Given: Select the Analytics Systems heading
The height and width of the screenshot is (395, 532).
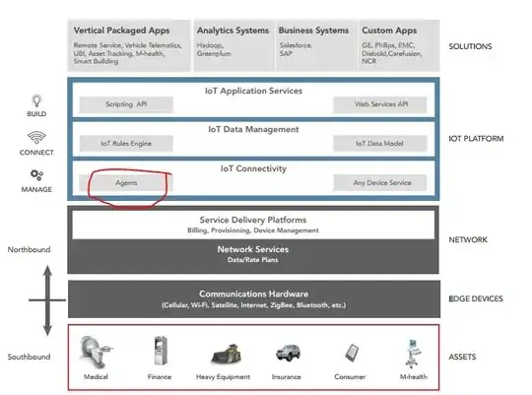Looking at the screenshot, I should 233,31.
